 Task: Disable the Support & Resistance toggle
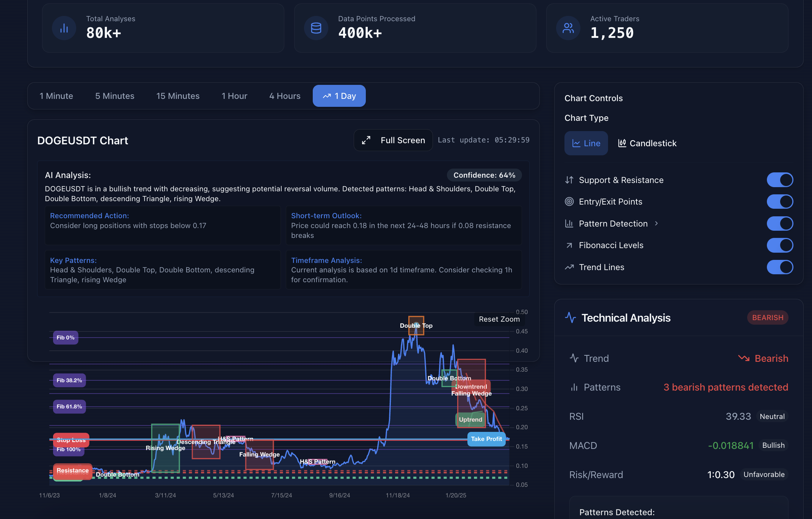click(x=779, y=180)
